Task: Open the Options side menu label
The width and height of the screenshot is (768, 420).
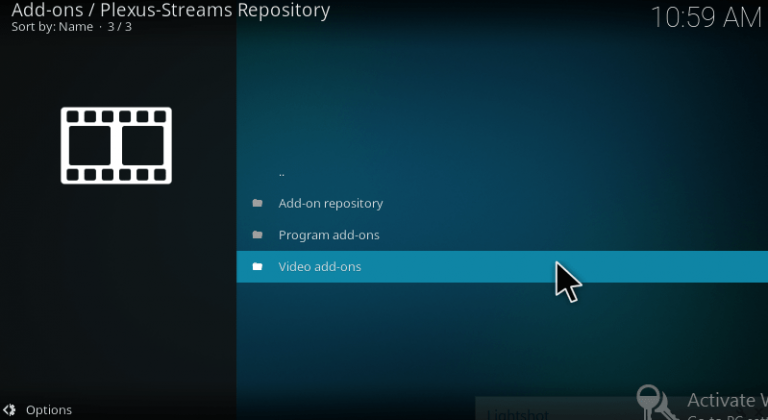Action: click(49, 410)
